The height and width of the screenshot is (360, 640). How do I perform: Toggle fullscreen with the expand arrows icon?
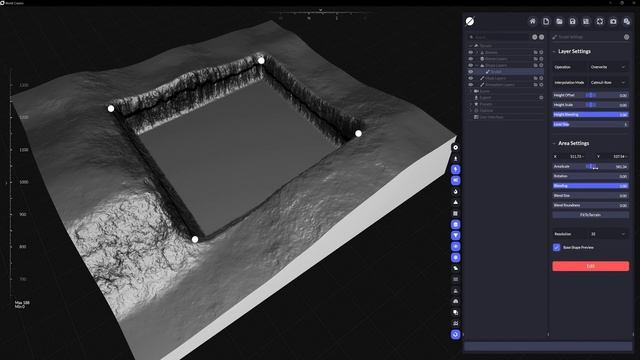click(x=600, y=21)
